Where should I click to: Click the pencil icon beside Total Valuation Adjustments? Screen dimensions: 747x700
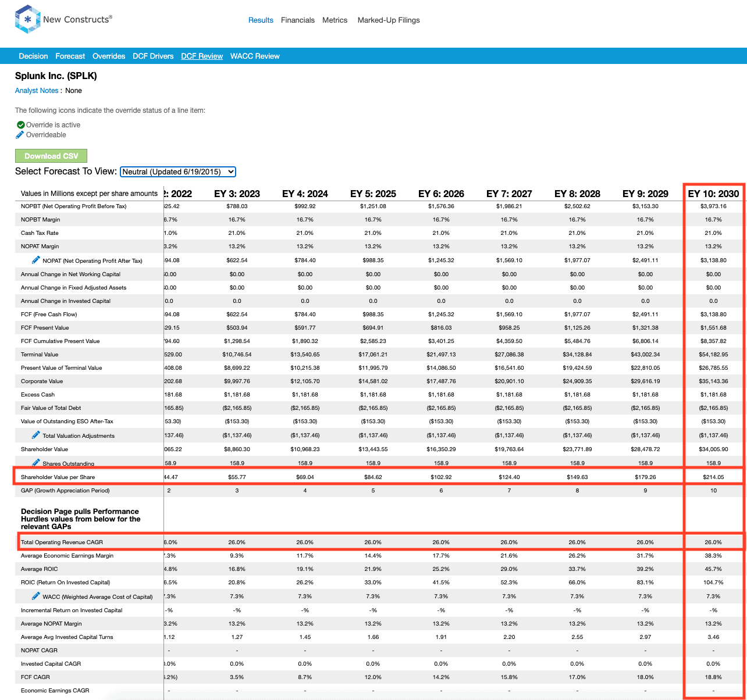tap(36, 435)
